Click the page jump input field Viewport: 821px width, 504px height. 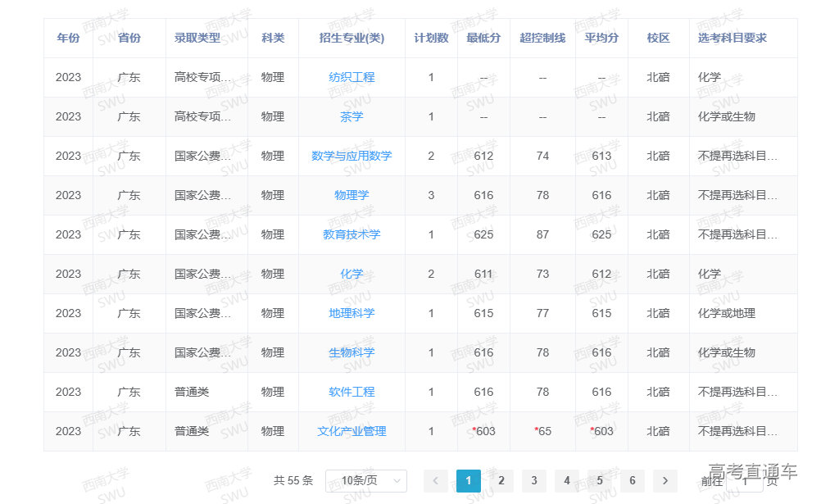[746, 482]
